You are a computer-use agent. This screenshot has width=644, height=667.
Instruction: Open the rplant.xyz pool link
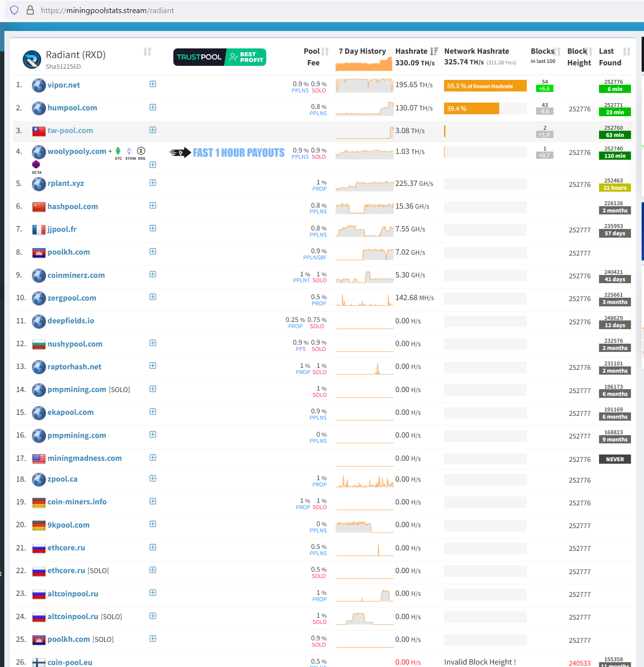pos(65,183)
